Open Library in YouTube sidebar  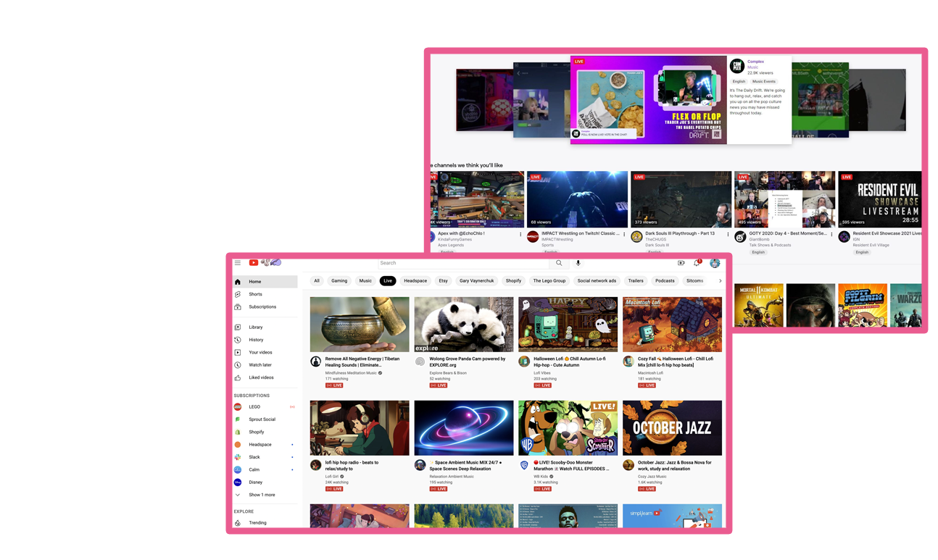(x=265, y=327)
